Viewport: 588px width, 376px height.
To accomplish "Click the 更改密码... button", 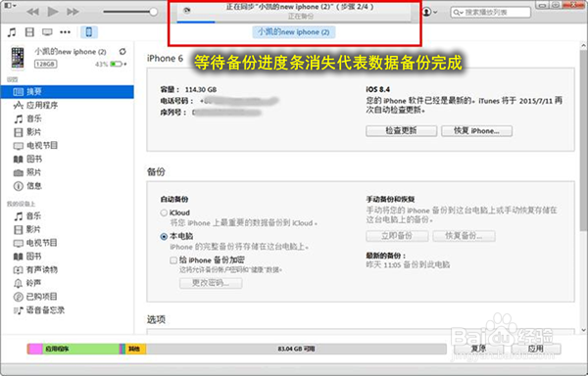I will click(x=211, y=283).
